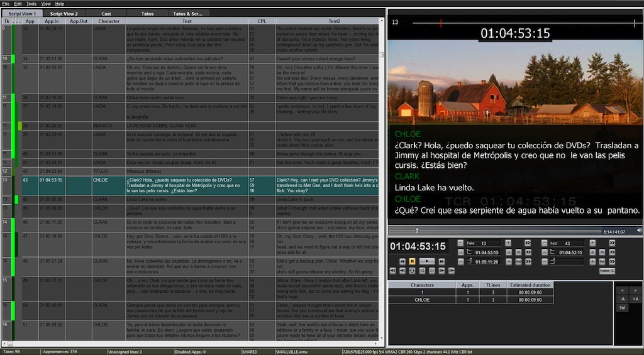Increase appearance in-point timecode with plus

[592, 253]
